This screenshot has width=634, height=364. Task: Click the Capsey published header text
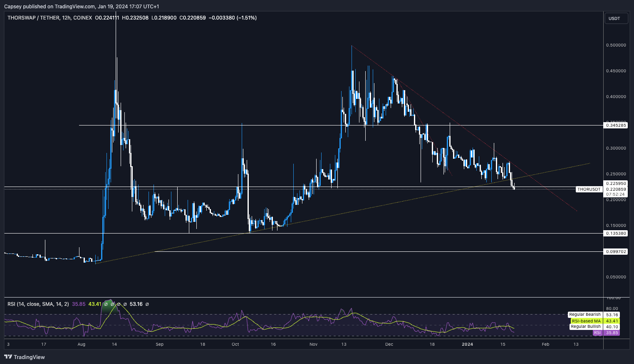(82, 6)
